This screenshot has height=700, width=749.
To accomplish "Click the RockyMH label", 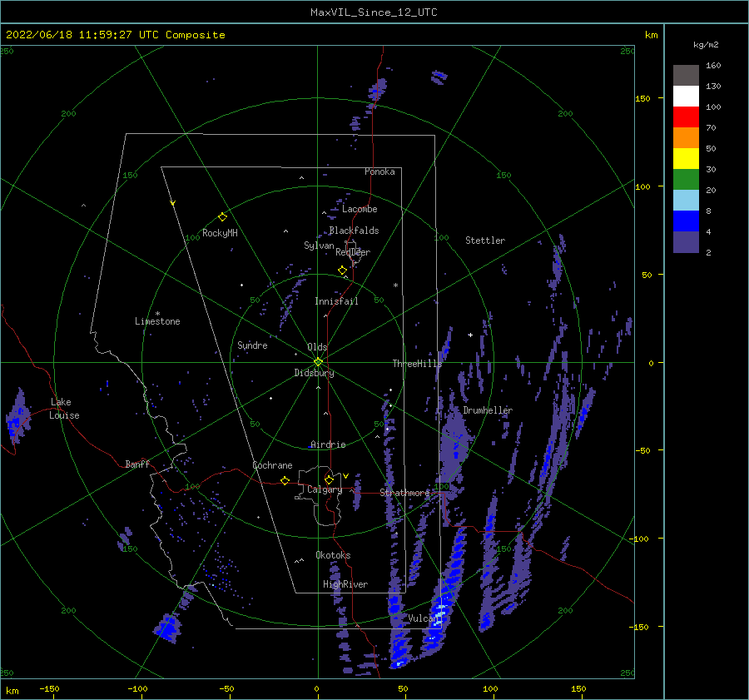I will [220, 233].
